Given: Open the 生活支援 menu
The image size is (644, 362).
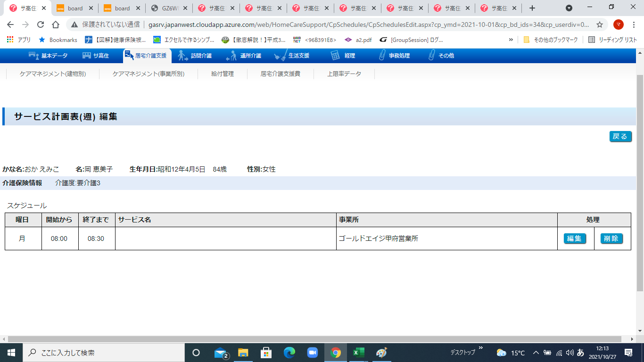Looking at the screenshot, I should [292, 56].
